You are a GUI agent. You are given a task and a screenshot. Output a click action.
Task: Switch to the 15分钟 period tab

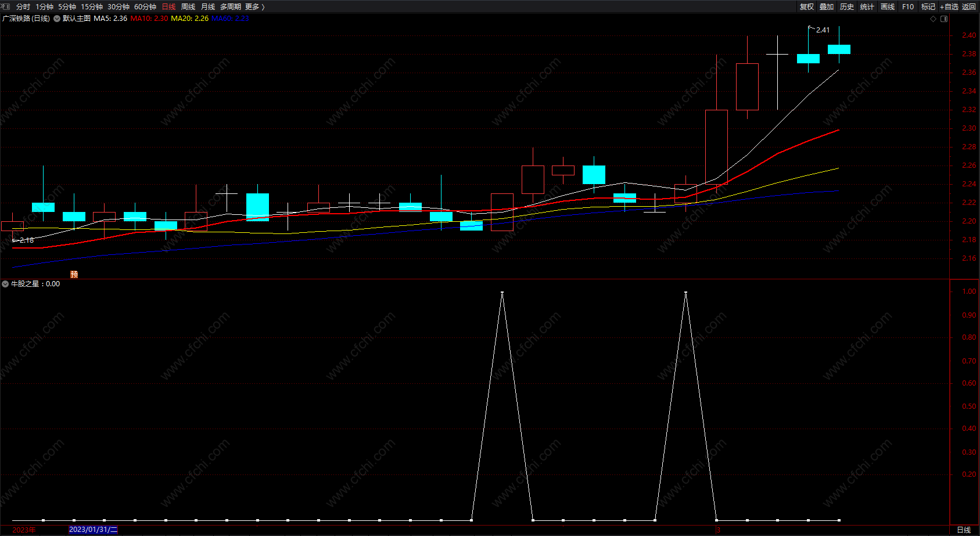(92, 7)
